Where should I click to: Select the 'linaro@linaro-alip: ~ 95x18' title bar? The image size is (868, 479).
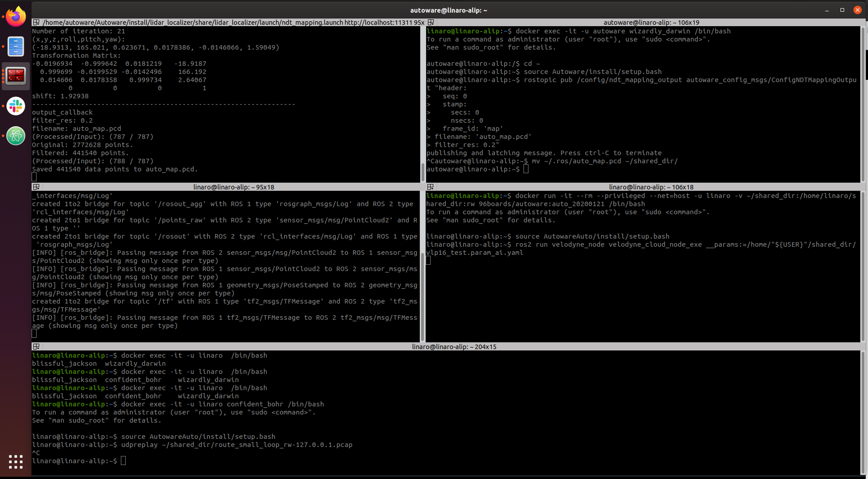(234, 187)
